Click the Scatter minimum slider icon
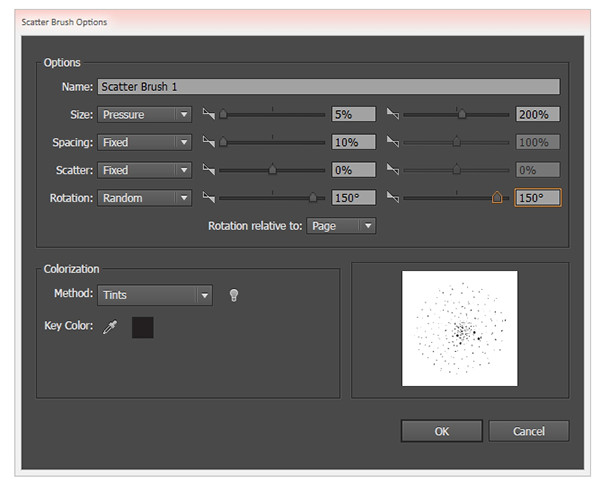The width and height of the screenshot is (600, 482). 209,171
